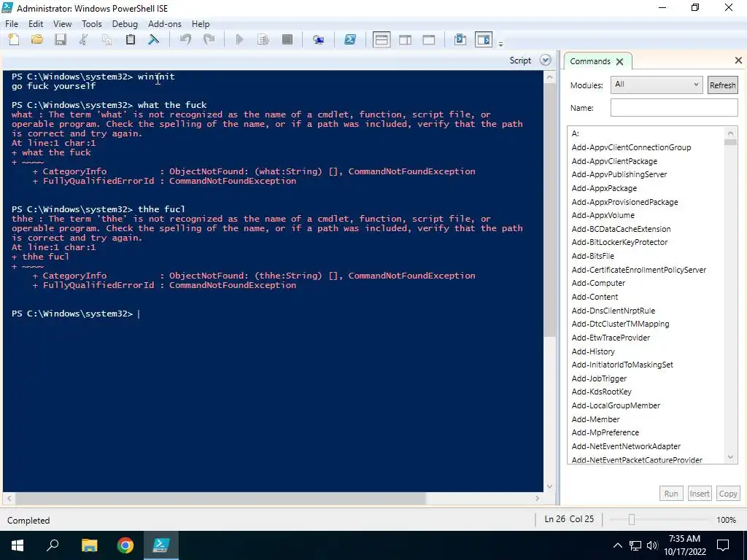This screenshot has height=560, width=747.
Task: Click console vertical scroll-down arrow
Action: click(549, 486)
